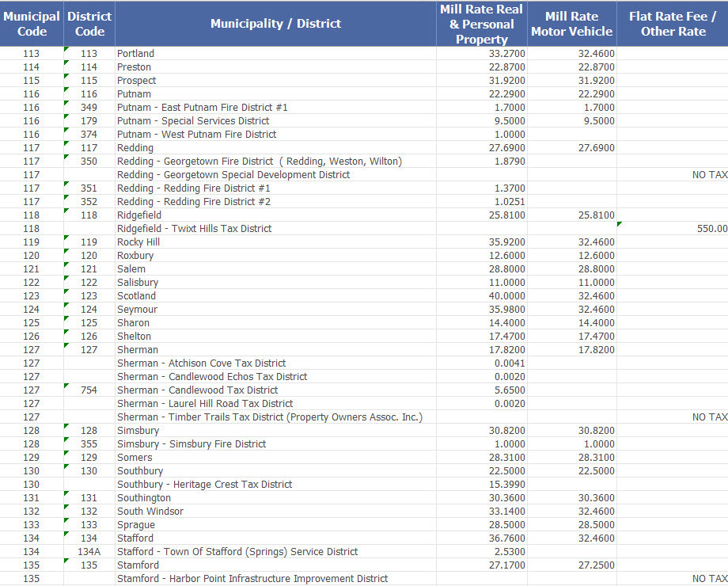
Task: Click the Mill Rate Motor Vehicle column header
Action: pos(572,23)
